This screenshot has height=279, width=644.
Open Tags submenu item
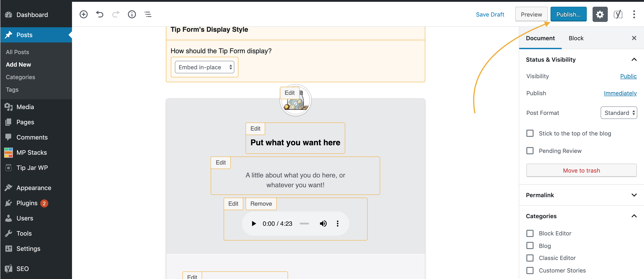[x=12, y=89]
